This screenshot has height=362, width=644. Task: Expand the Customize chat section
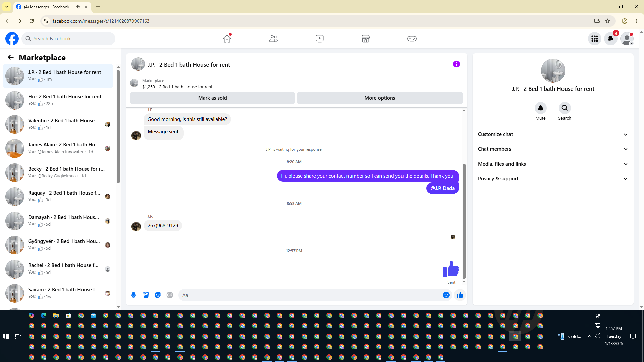pos(553,134)
